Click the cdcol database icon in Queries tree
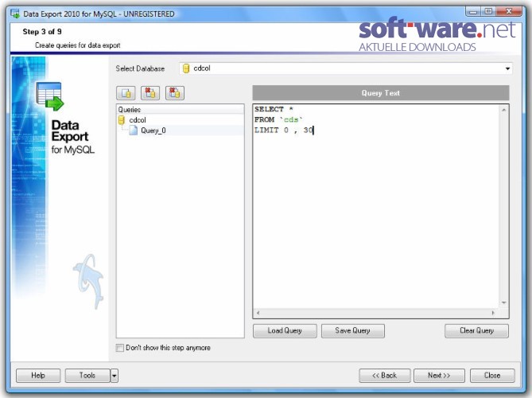Viewport: 532px width, 398px height. point(122,120)
